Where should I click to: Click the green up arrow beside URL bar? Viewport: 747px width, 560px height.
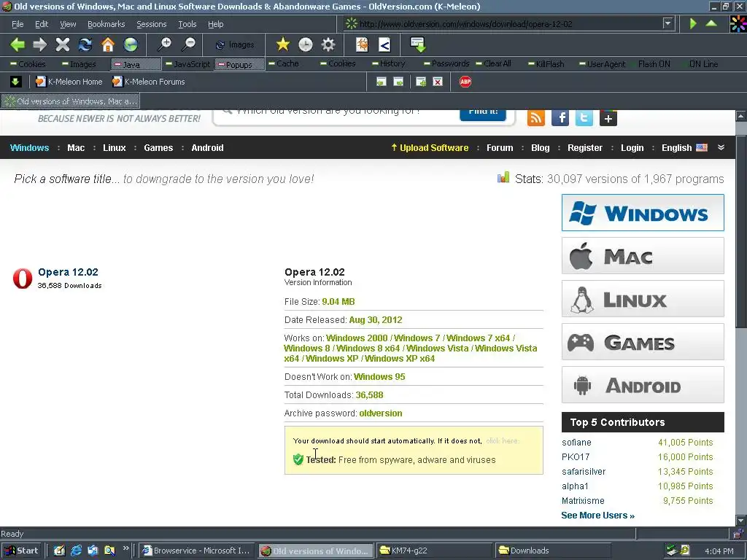click(x=711, y=23)
